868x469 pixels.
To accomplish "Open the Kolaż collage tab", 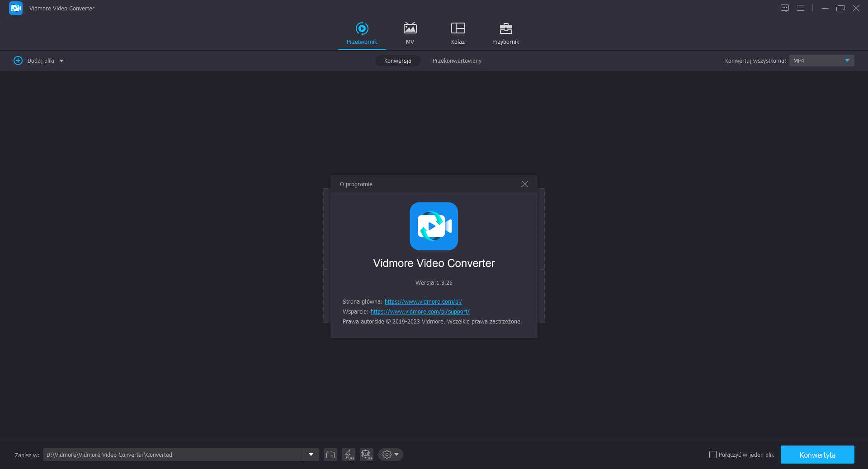I will coord(458,33).
